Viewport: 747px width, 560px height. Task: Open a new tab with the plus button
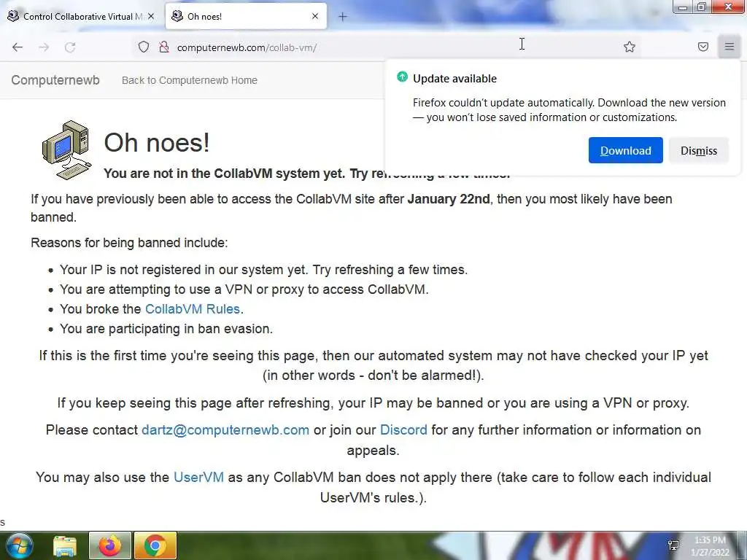(x=343, y=17)
